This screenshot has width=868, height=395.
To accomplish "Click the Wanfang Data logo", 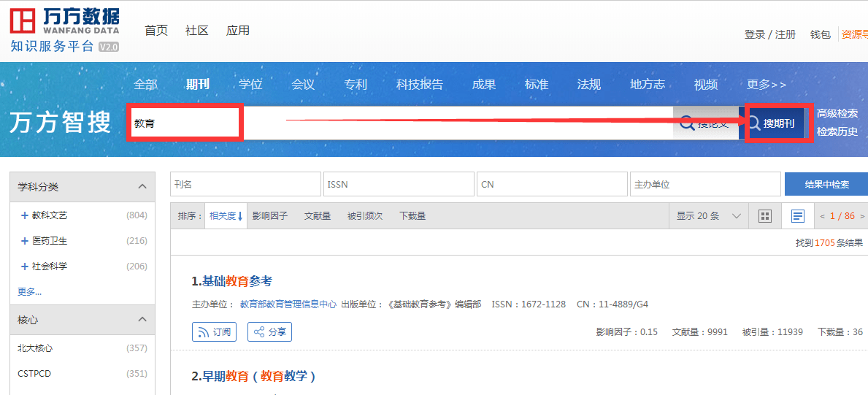I will pos(65,30).
